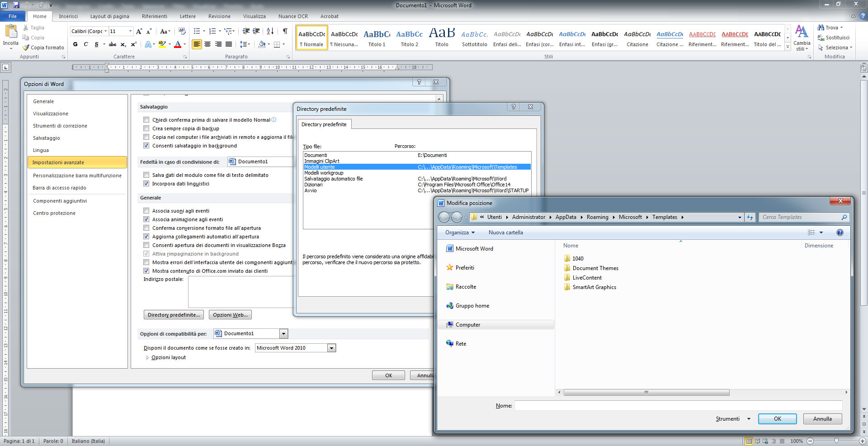
Task: Toggle bold formatting G button
Action: (x=75, y=44)
